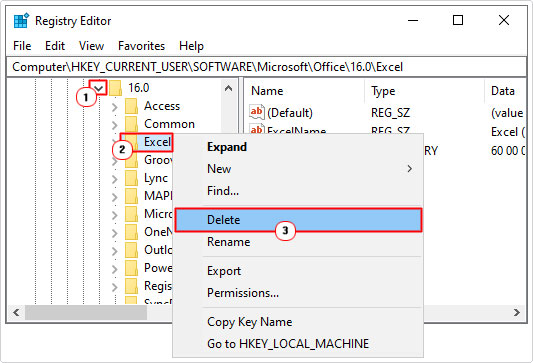Open the View menu
533x363 pixels.
(x=91, y=46)
